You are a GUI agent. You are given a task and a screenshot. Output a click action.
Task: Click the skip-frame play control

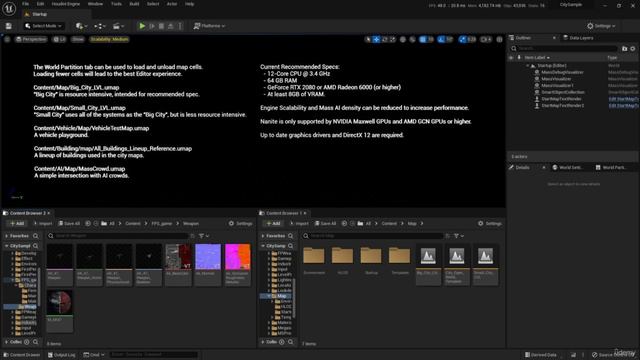(x=152, y=26)
